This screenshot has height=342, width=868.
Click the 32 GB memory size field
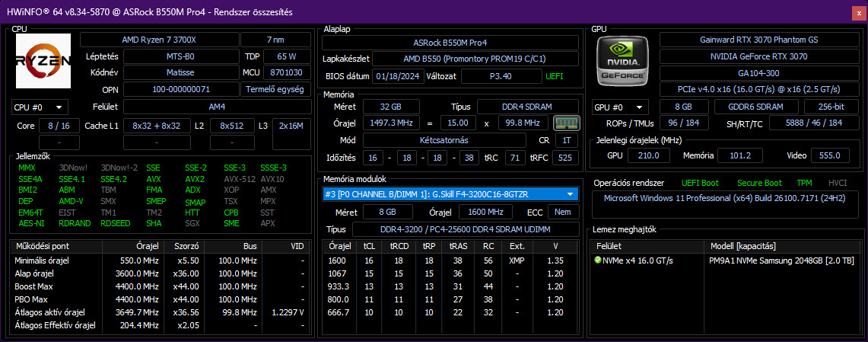click(x=391, y=107)
